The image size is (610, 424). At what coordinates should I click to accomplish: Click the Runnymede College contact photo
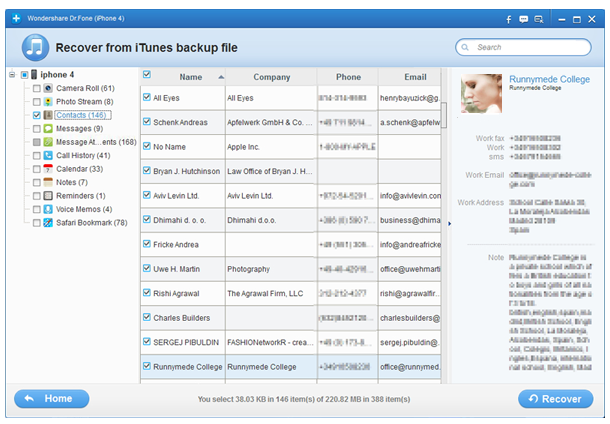[x=481, y=93]
